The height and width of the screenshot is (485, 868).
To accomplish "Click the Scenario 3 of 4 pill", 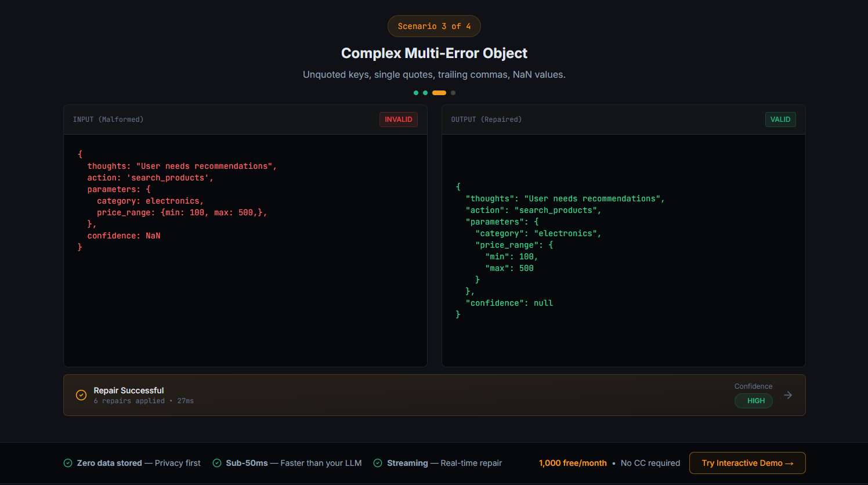I will [434, 26].
